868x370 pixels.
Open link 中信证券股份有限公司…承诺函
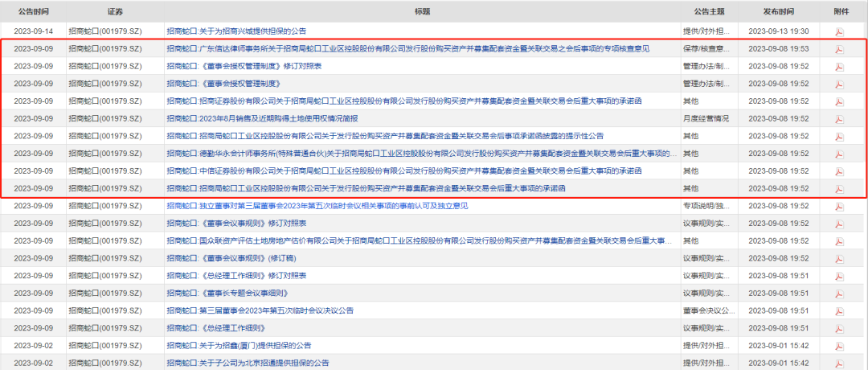(x=404, y=171)
